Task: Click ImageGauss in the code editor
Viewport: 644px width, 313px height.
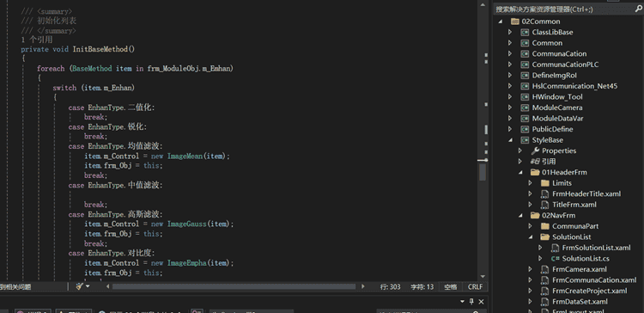Action: click(186, 224)
